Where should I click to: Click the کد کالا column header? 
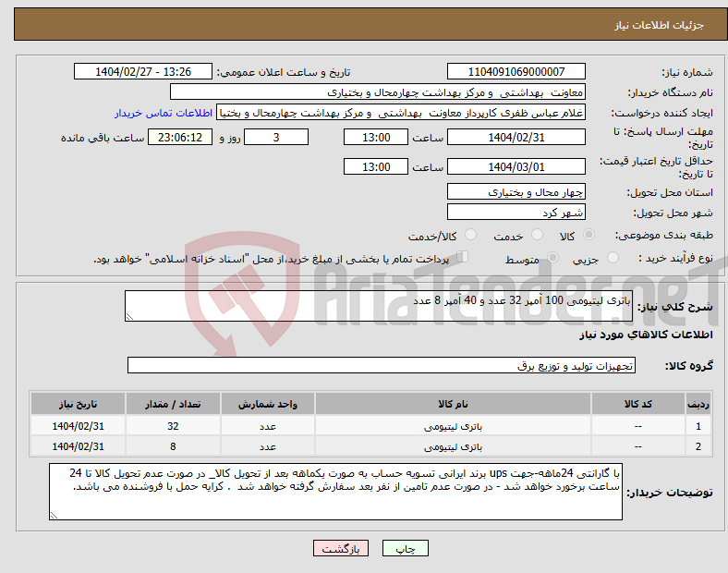(638, 404)
